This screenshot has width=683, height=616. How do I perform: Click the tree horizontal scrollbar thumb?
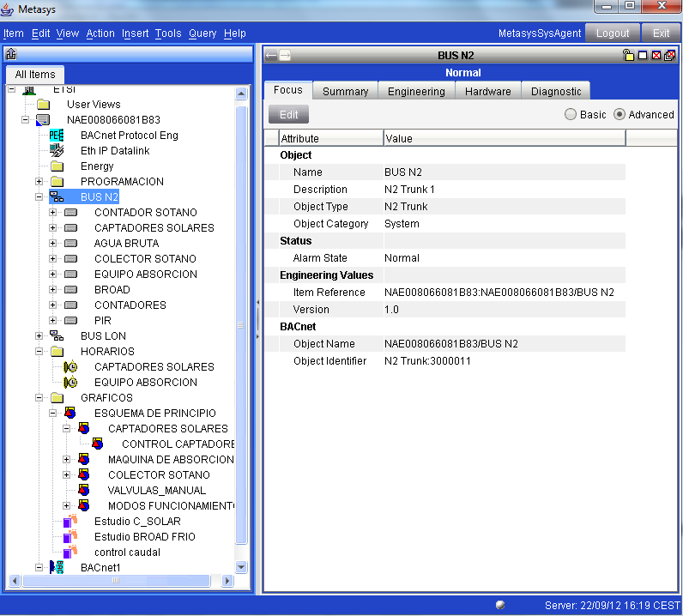pos(116,580)
